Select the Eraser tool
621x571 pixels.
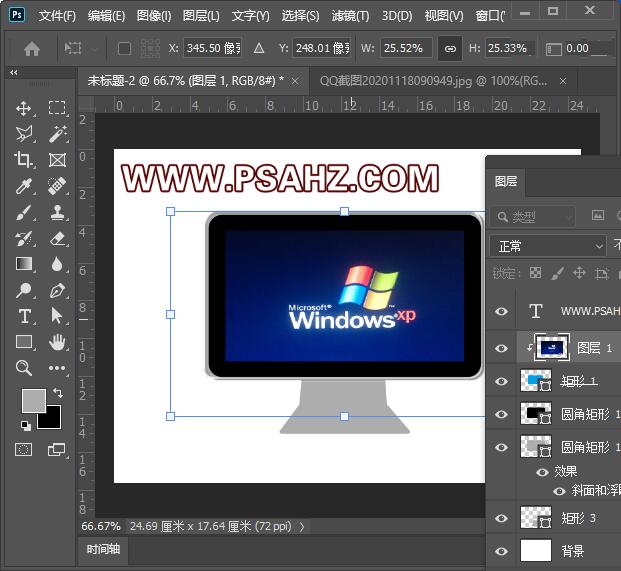coord(57,238)
